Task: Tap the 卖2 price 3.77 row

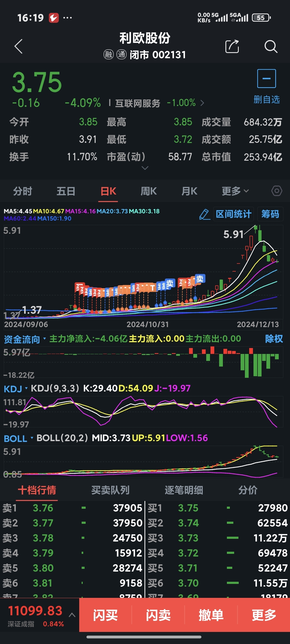Action: 72,523
